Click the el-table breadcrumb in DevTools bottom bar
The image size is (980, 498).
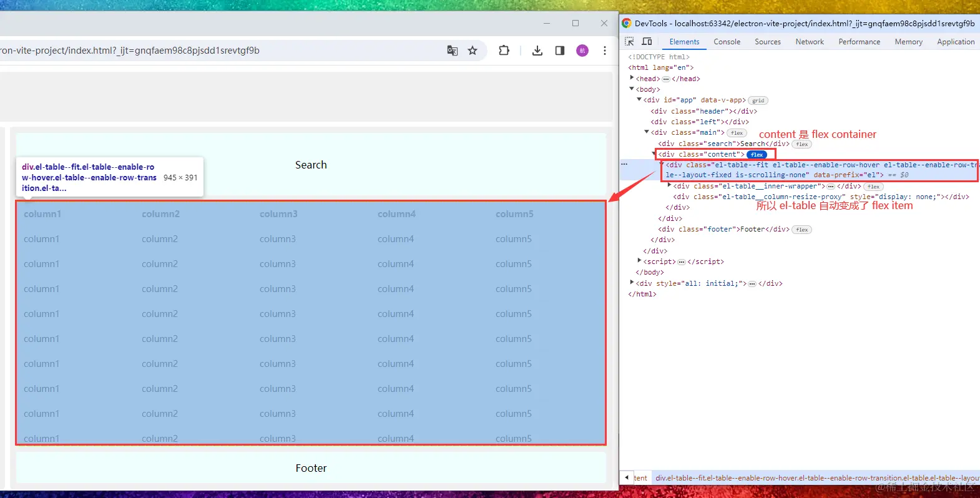tap(817, 478)
